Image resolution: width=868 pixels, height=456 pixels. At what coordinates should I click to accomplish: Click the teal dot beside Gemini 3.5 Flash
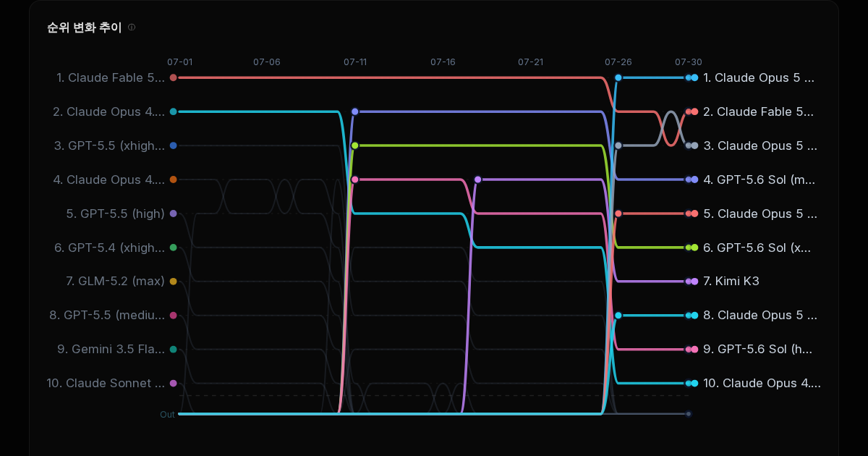[173, 349]
